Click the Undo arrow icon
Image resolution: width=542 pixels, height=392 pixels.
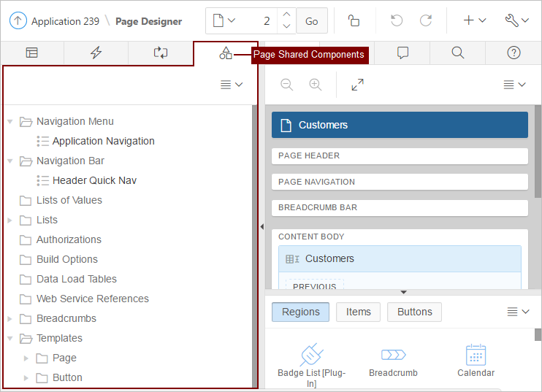397,21
